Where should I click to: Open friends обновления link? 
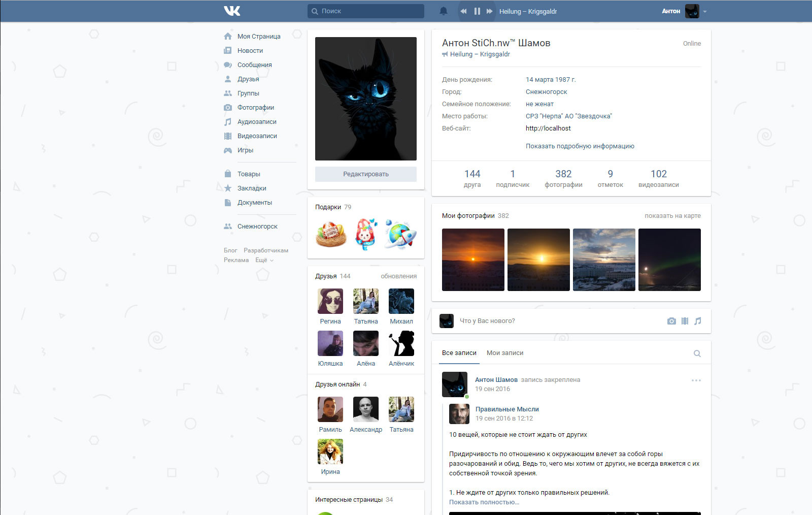click(x=398, y=276)
